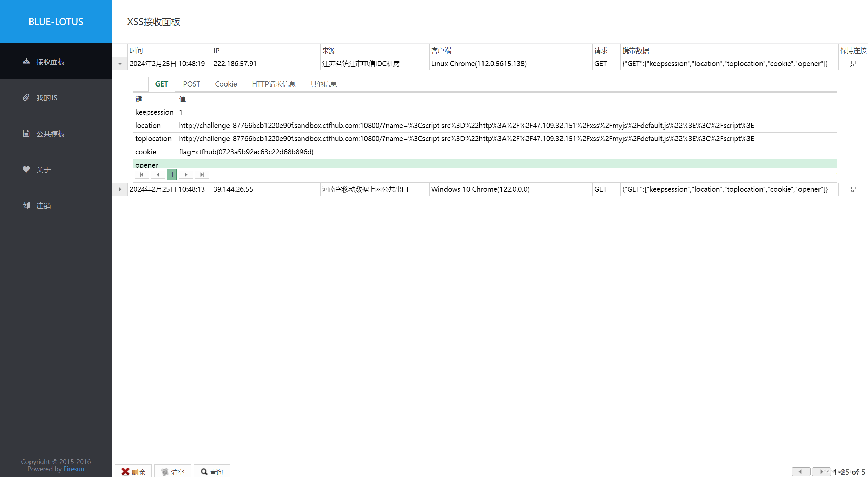Sort by the IP column header
Screen dimensions: 868x477
(x=266, y=51)
